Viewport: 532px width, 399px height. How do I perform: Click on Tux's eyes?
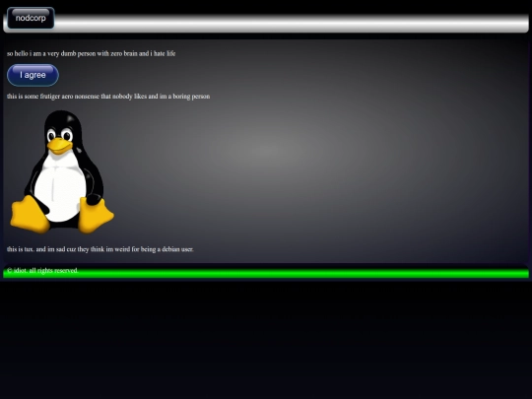(59, 135)
